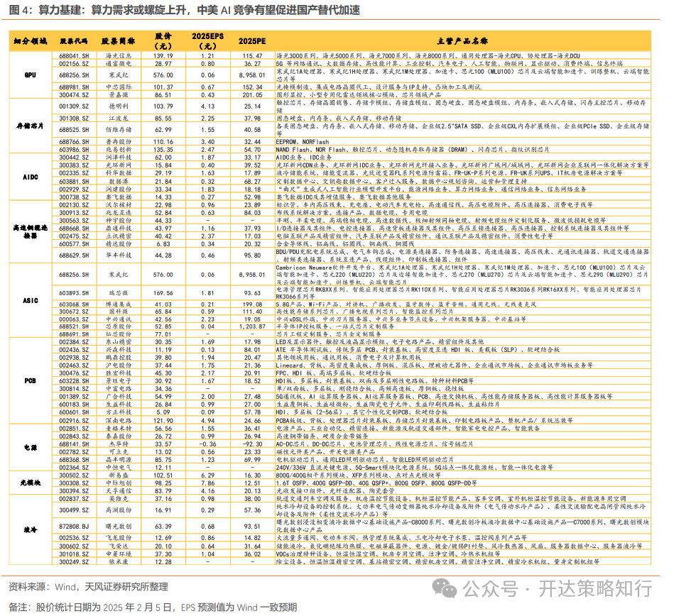Viewport: 674px width, 616px height.
Task: Click stock code '300383.SZ'
Action: pos(74,165)
